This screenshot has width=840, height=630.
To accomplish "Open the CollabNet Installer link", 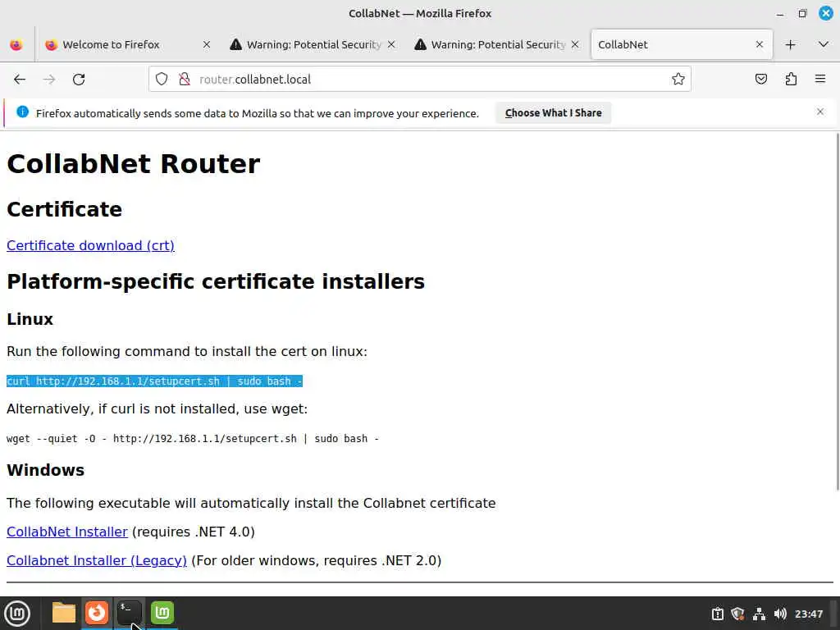I will (x=67, y=532).
